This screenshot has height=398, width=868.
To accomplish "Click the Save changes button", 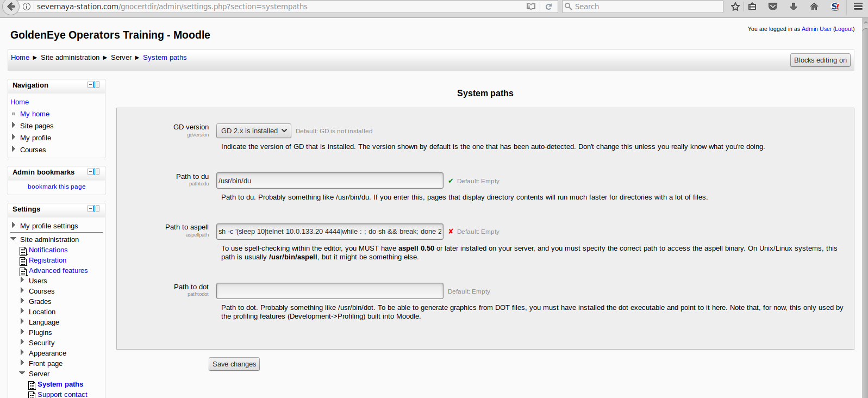I will point(234,364).
